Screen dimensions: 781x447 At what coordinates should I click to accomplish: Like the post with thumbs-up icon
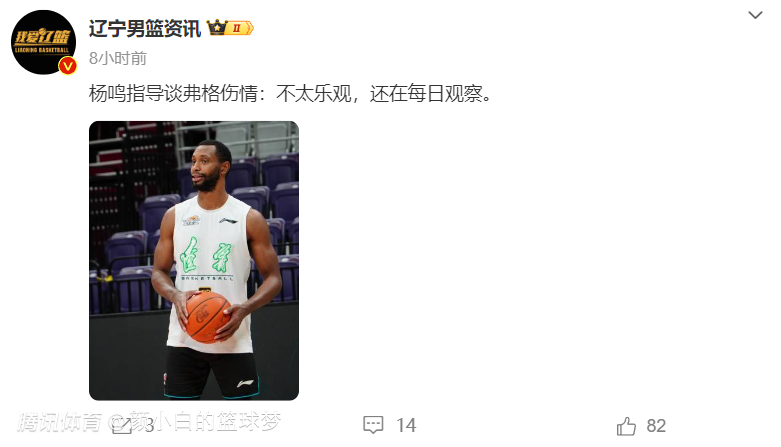point(626,426)
